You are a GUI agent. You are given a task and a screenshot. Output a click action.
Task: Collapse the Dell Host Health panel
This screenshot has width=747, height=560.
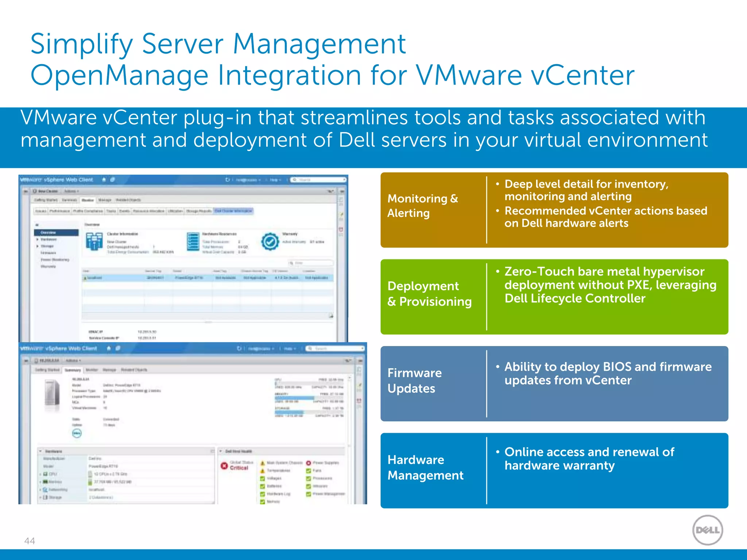tap(221, 451)
